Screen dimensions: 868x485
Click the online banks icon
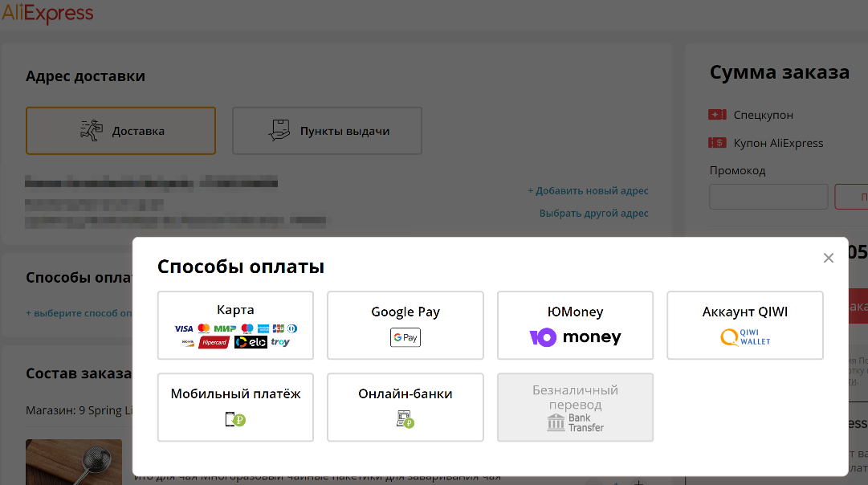click(x=405, y=419)
